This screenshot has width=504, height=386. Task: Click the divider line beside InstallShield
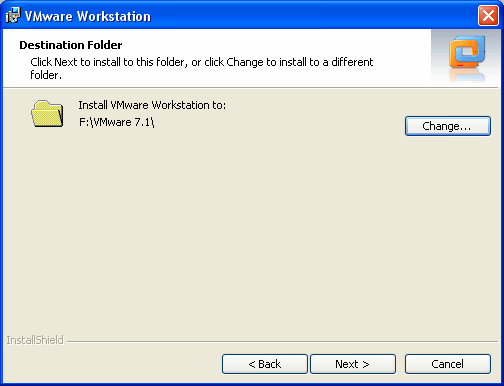click(x=282, y=341)
